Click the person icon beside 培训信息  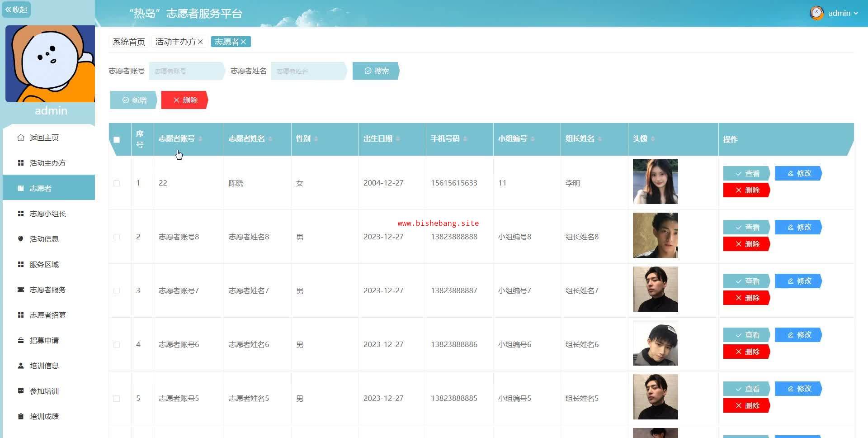[x=21, y=366]
